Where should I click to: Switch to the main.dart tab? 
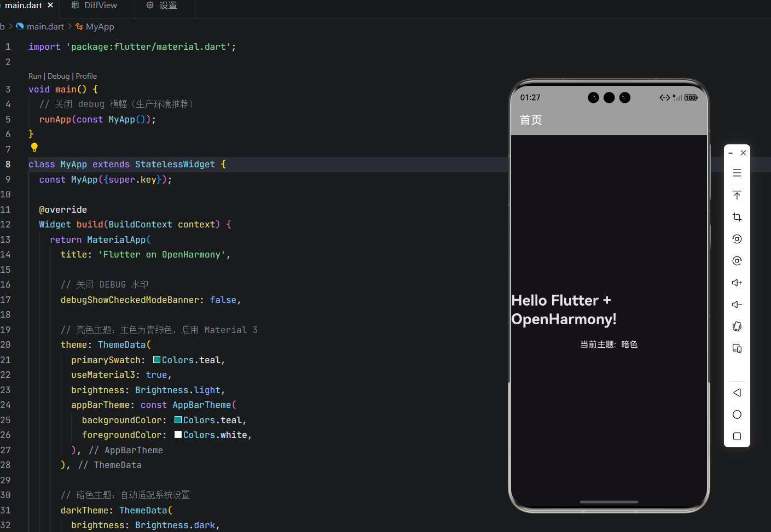(24, 5)
